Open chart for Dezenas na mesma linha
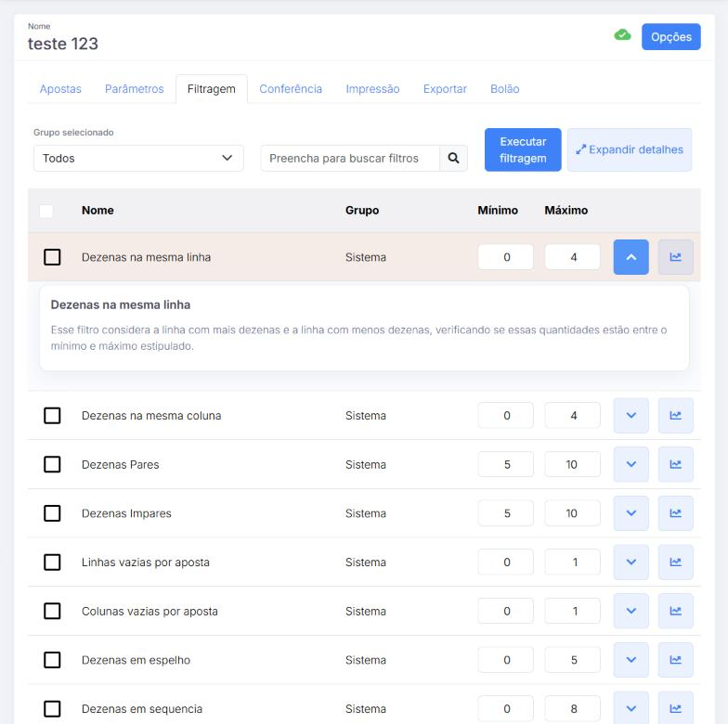The height and width of the screenshot is (724, 728). [x=676, y=257]
